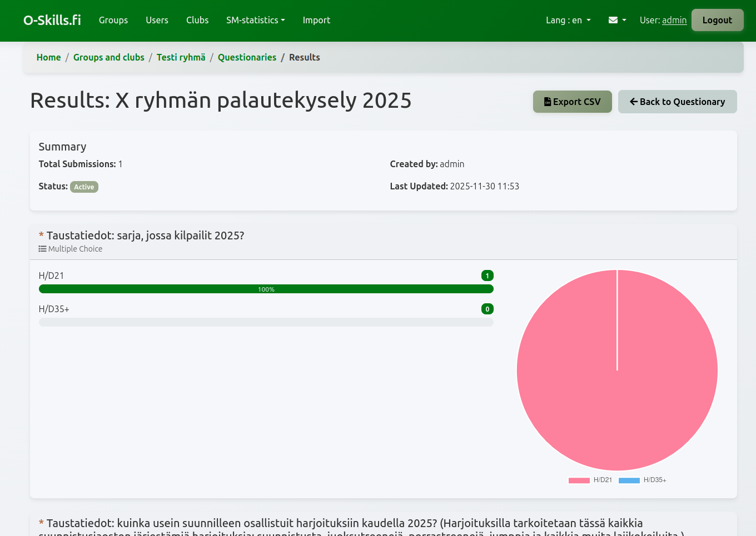This screenshot has height=536, width=756.
Task: Open the Groups menu item
Action: [113, 20]
